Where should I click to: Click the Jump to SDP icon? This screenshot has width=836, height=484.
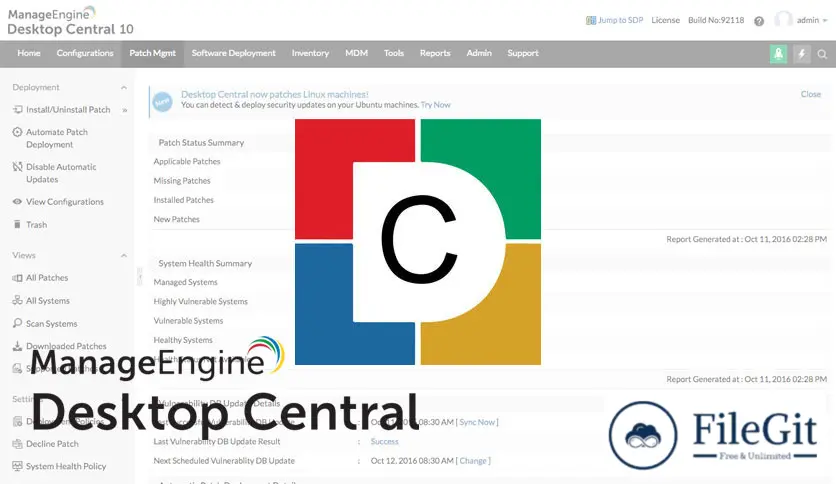(x=591, y=20)
